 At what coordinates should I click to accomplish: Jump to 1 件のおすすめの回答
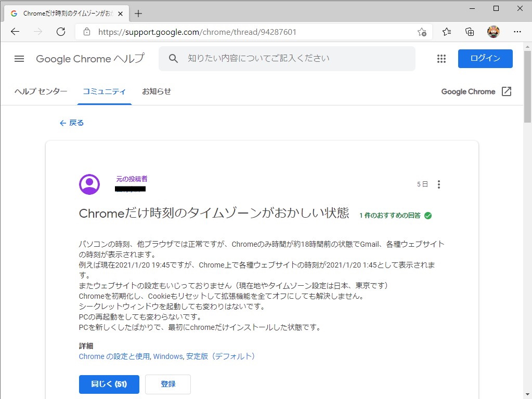point(390,216)
